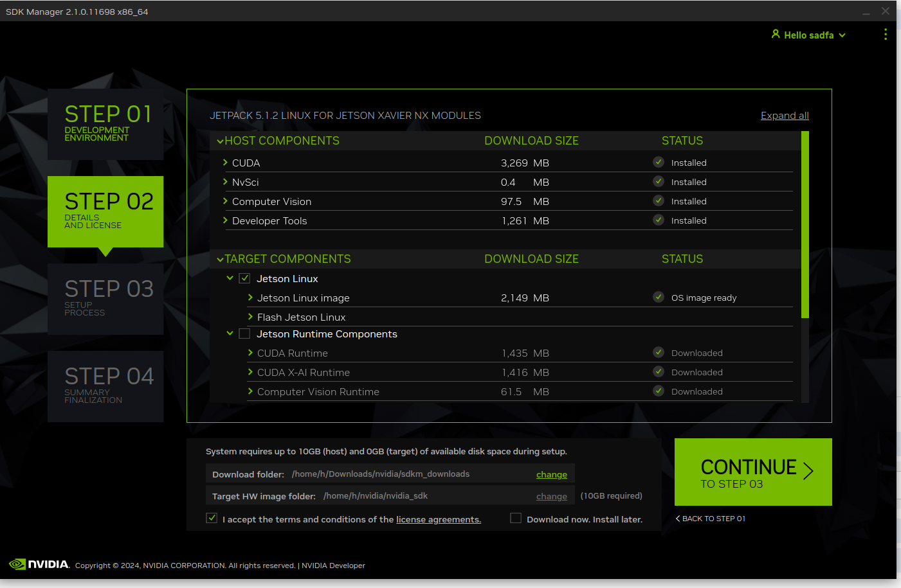
Task: Click the OS image ready check icon
Action: pos(659,297)
